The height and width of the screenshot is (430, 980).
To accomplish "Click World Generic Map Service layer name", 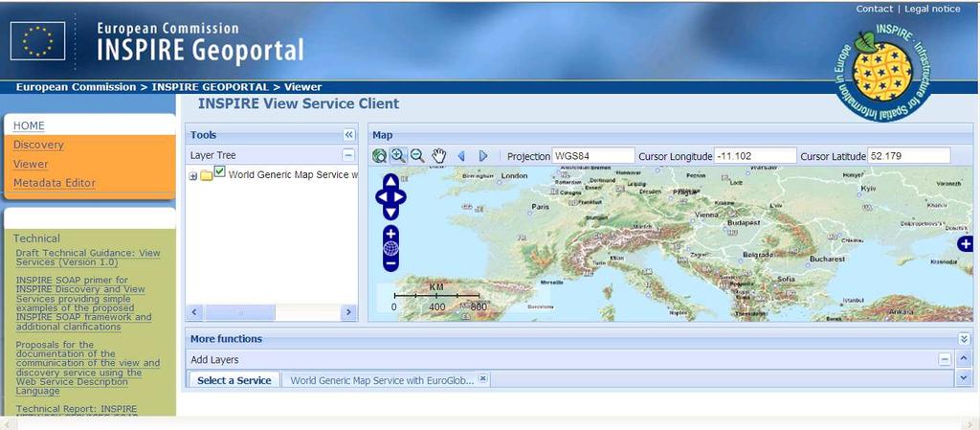I will pyautogui.click(x=293, y=174).
